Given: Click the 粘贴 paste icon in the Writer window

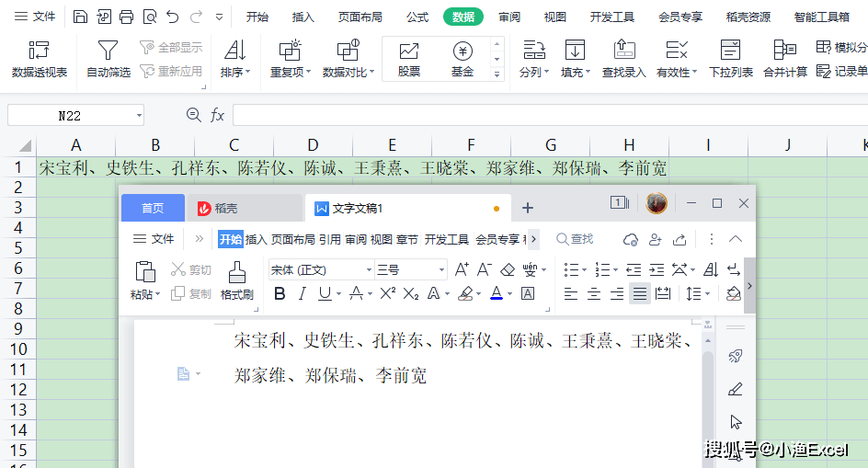Looking at the screenshot, I should (x=145, y=272).
